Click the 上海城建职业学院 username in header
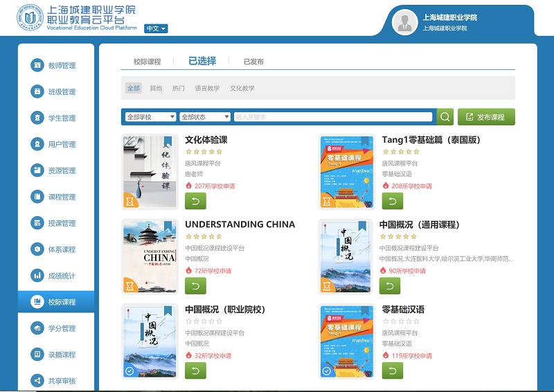This screenshot has height=392, width=554. [x=449, y=17]
